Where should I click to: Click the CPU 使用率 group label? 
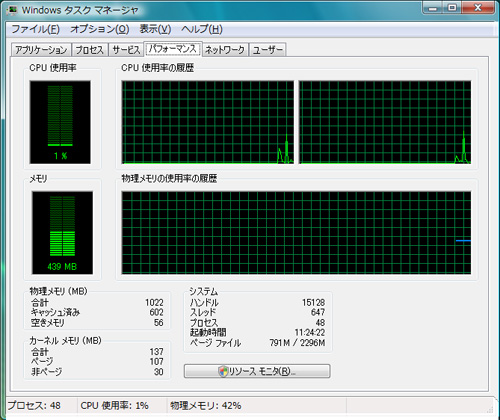[53, 68]
